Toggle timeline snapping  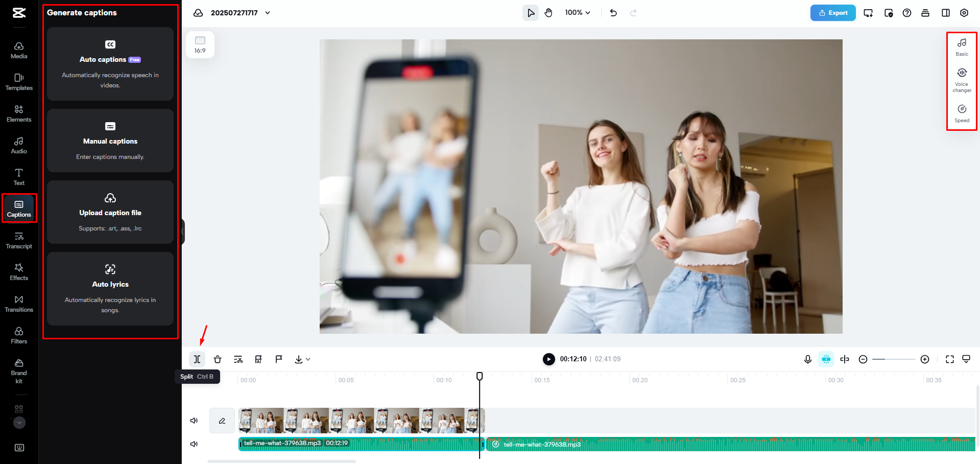826,359
